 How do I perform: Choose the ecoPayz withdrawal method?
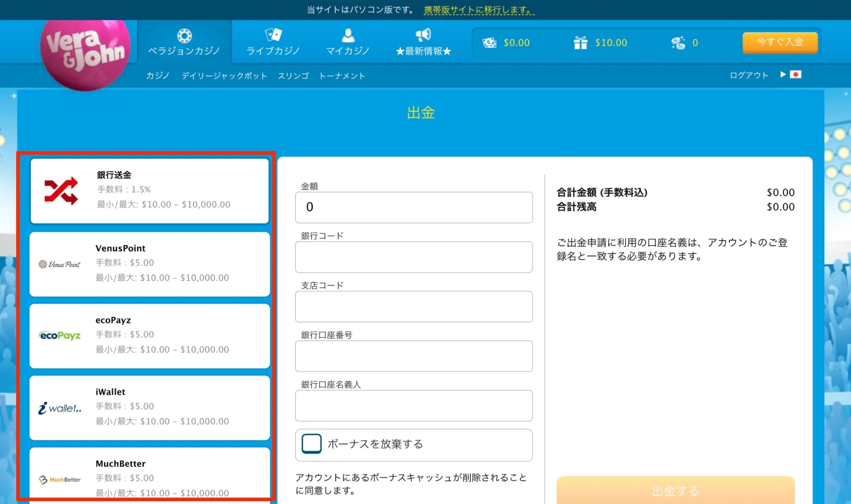(150, 336)
